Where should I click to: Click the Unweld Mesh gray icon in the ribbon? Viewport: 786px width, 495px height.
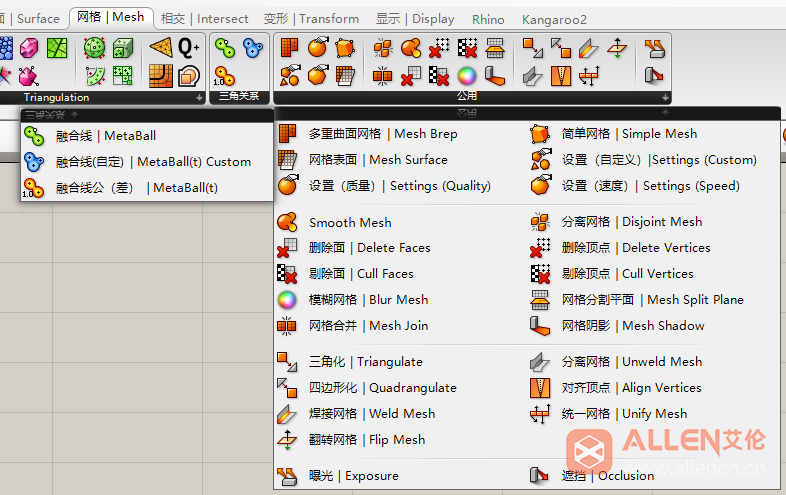(x=533, y=76)
